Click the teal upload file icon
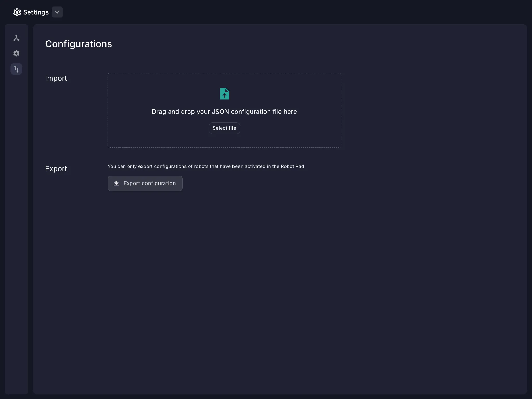The width and height of the screenshot is (532, 399). coord(224,94)
